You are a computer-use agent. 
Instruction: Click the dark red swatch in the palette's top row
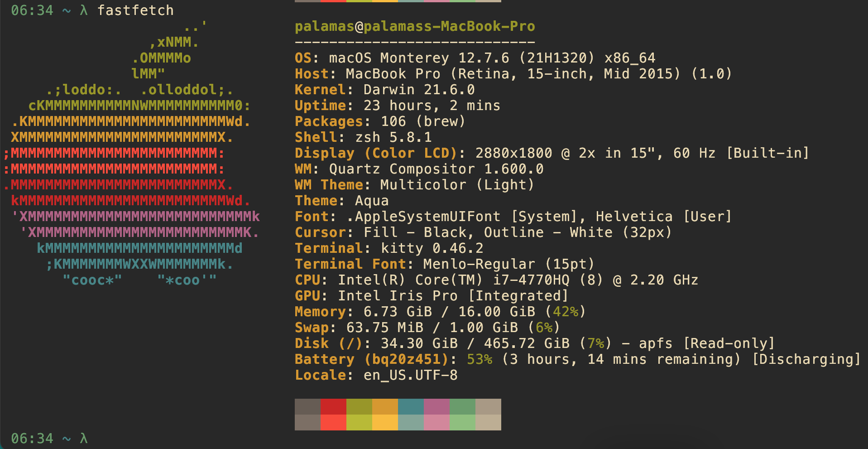tap(333, 406)
